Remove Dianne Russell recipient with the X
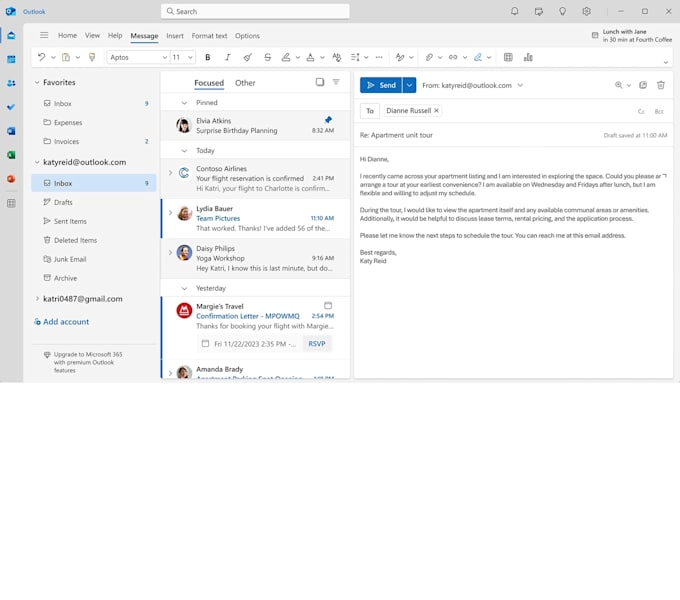 click(x=436, y=111)
